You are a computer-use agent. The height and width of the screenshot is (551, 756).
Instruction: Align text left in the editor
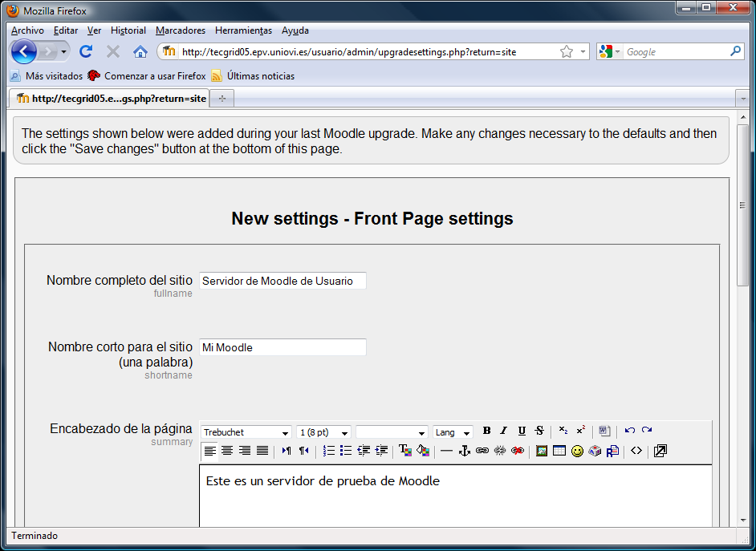(209, 451)
